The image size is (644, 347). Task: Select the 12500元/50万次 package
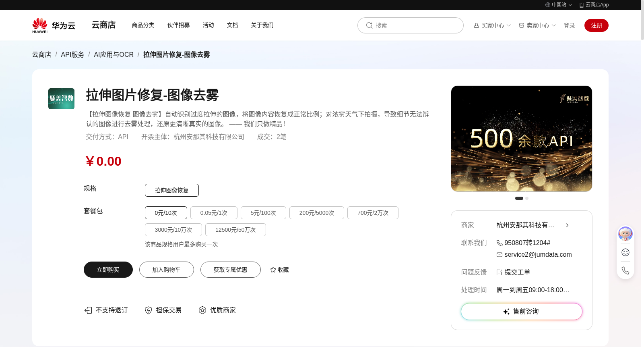coord(235,230)
